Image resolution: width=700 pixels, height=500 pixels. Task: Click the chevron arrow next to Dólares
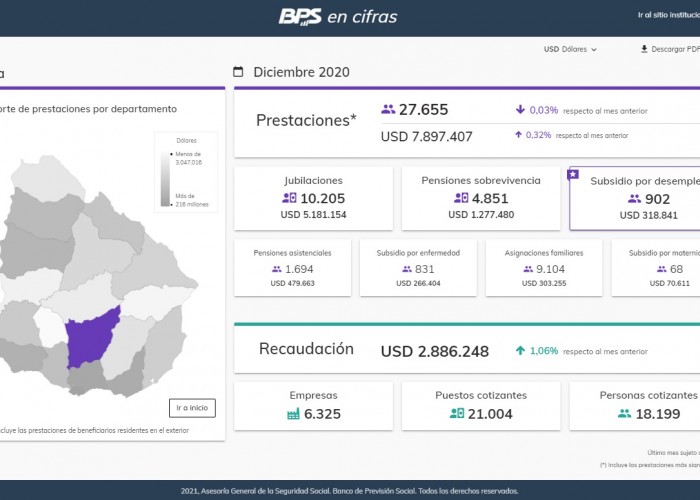[x=594, y=49]
